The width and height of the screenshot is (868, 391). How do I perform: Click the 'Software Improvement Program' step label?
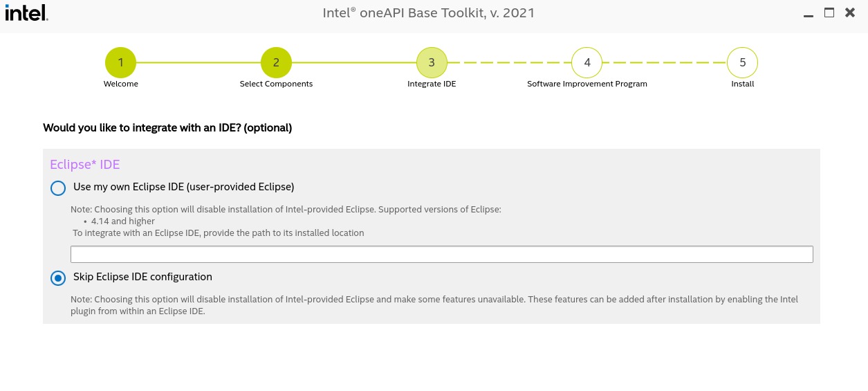click(587, 84)
